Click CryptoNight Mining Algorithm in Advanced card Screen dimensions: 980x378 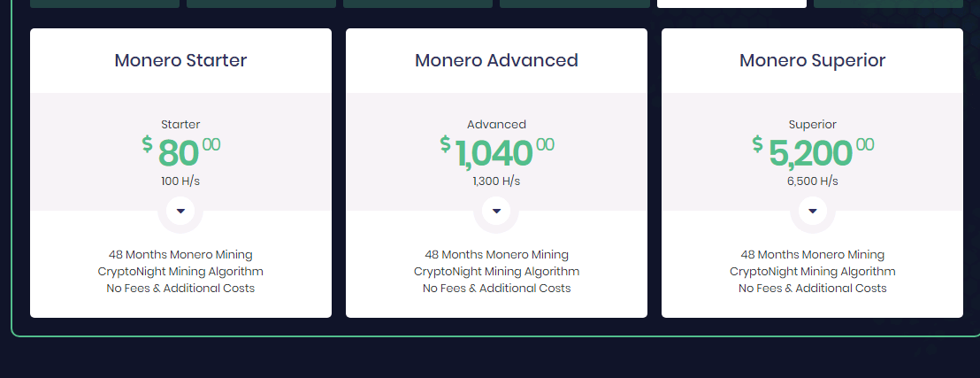click(x=496, y=272)
